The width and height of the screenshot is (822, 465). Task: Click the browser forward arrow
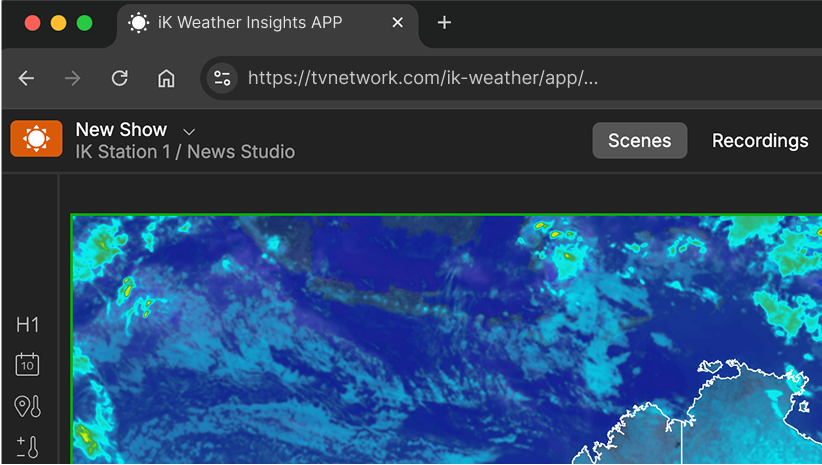(x=73, y=79)
